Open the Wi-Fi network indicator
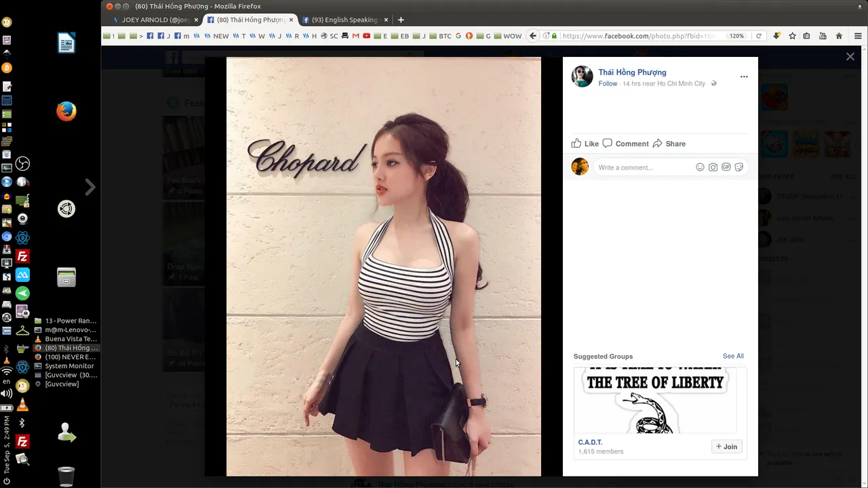 point(7,371)
